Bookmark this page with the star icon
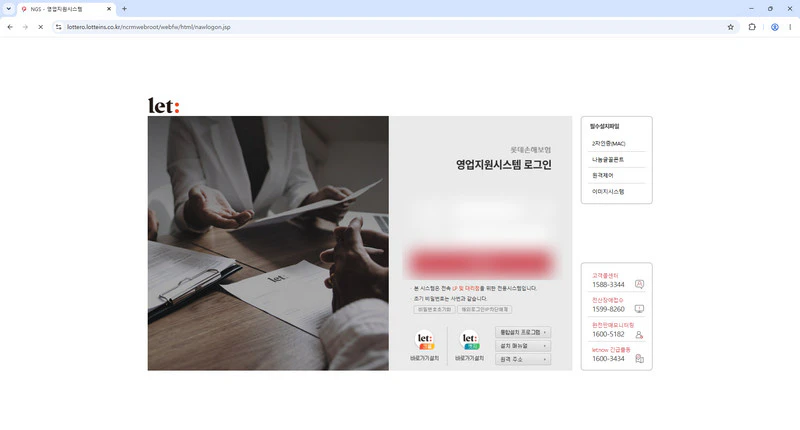Viewport: 800px width, 430px height. tap(731, 27)
